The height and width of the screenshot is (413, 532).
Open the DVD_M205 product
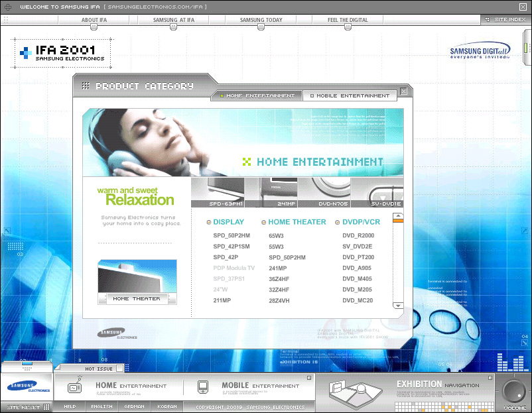click(357, 290)
